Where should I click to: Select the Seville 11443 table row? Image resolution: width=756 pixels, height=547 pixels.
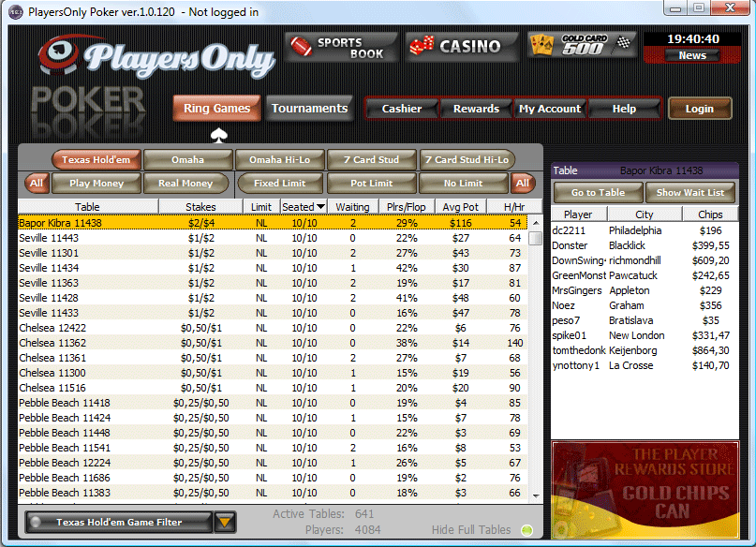pos(273,238)
